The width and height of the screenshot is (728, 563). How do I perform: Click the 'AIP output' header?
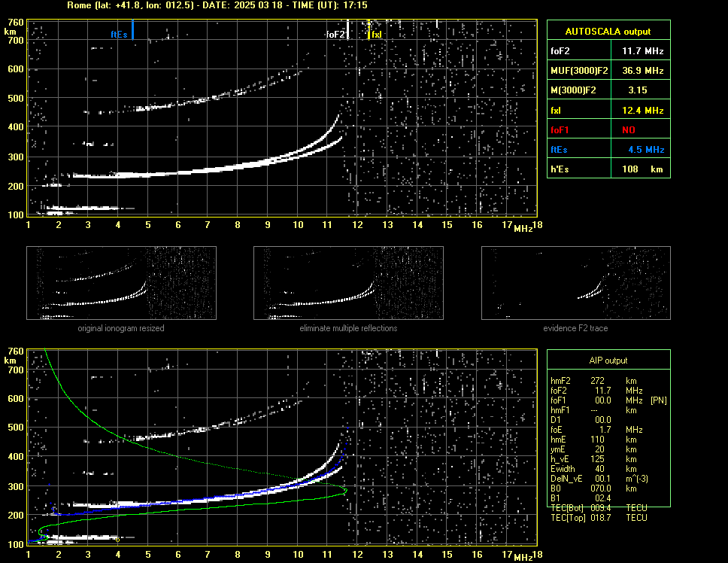[x=608, y=361]
